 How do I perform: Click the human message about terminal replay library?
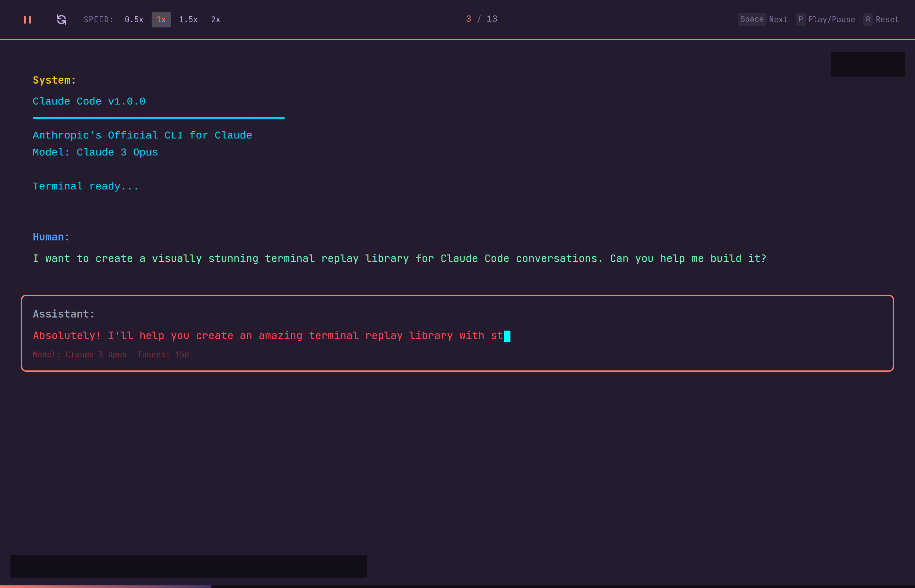point(399,258)
